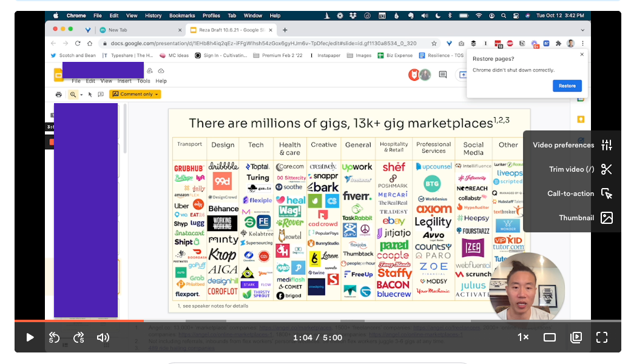This screenshot has height=364, width=631.
Task: Click the Restore button in Chrome popup
Action: point(567,86)
